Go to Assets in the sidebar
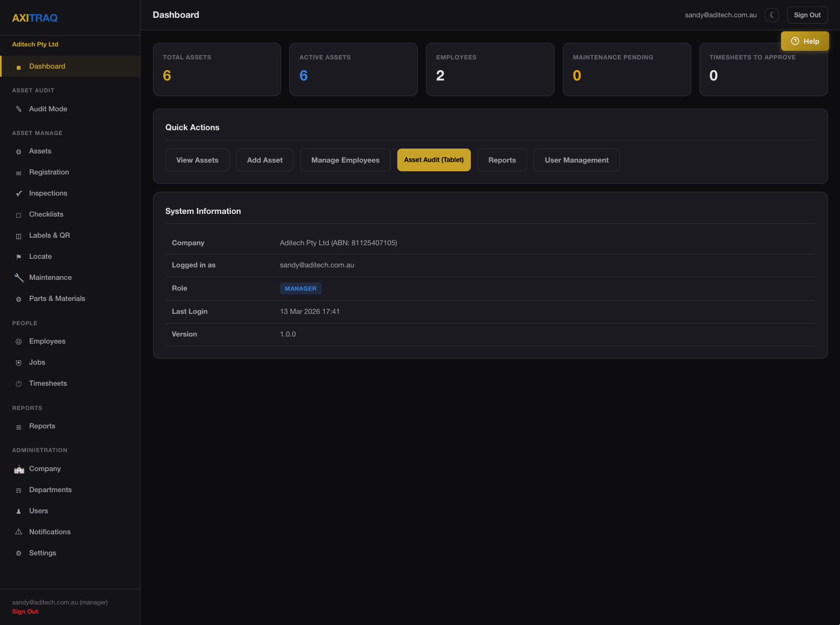This screenshot has width=840, height=625. (x=70, y=151)
